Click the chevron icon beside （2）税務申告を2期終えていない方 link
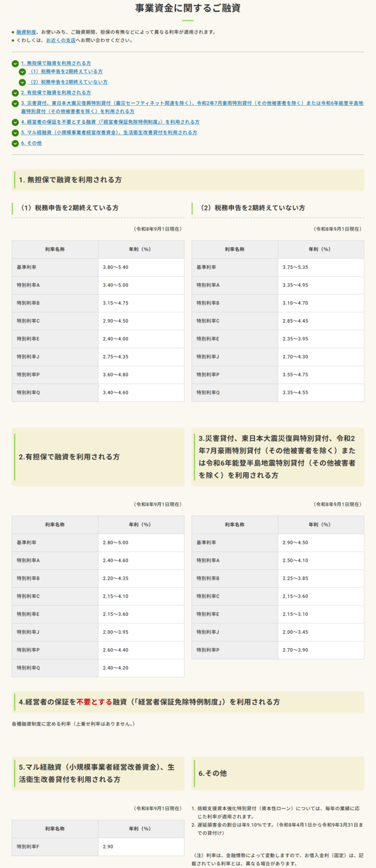The height and width of the screenshot is (868, 376). [22, 82]
